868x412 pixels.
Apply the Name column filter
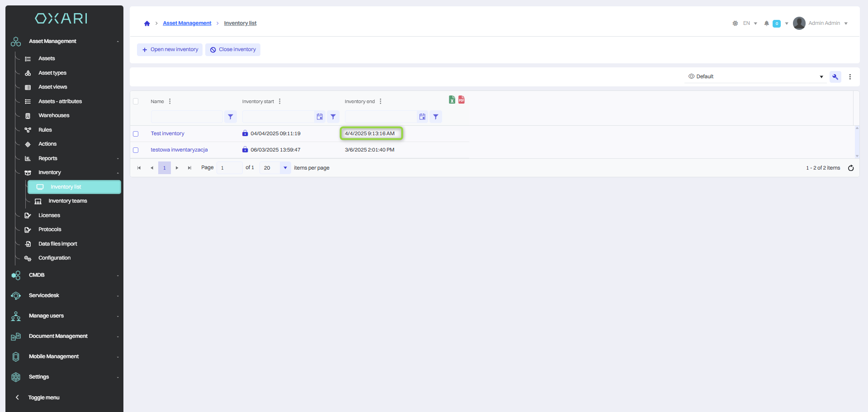click(x=231, y=117)
